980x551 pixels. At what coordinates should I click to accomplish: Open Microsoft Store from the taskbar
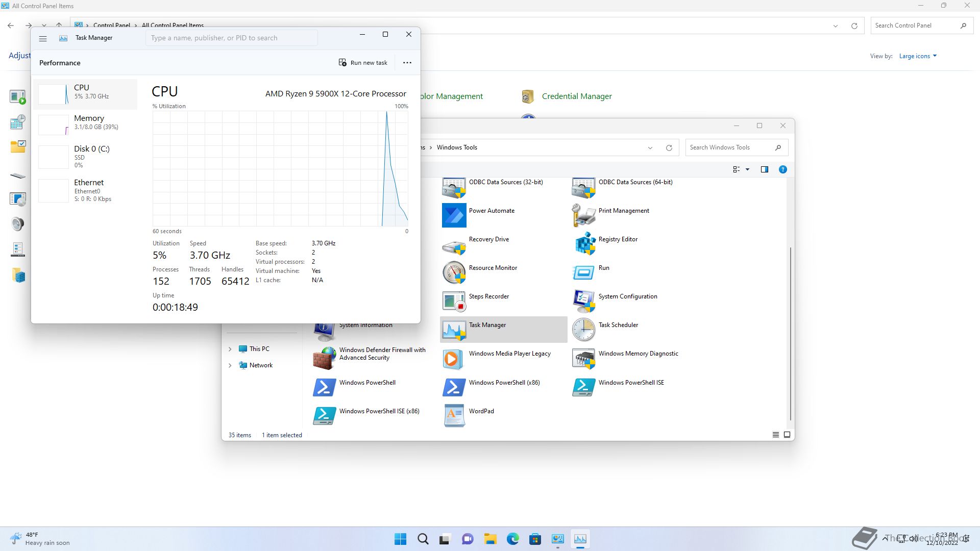pos(535,539)
